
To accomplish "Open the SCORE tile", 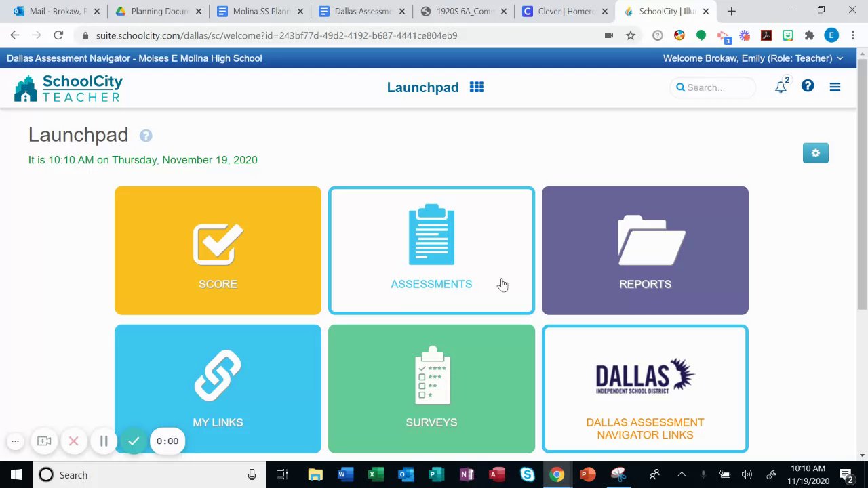I will [x=218, y=250].
